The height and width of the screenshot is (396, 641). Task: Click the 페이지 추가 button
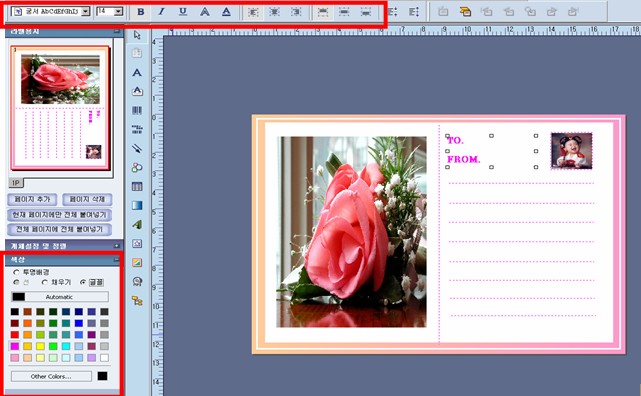(x=32, y=199)
